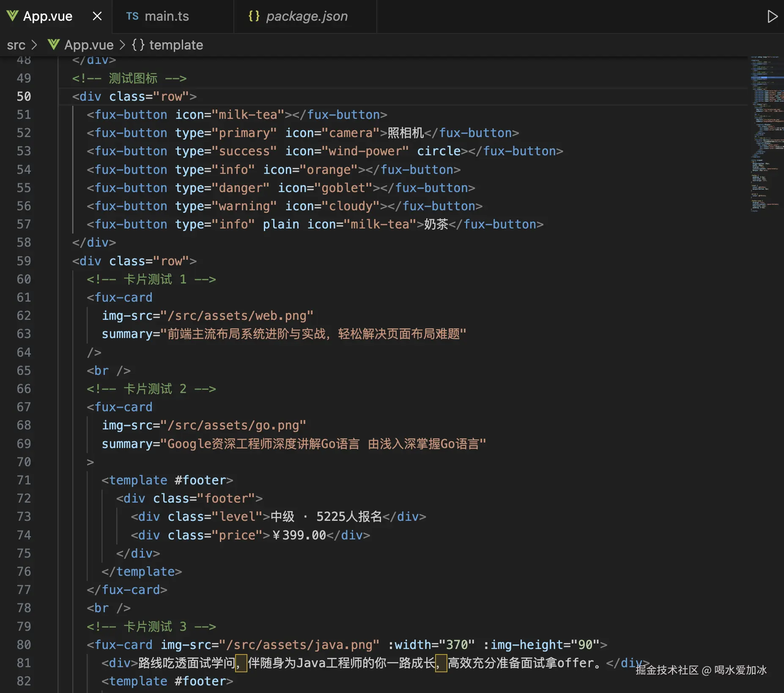Place cursor in the 卡片测试 3 comment
Screen dimensions: 784x693
point(151,627)
